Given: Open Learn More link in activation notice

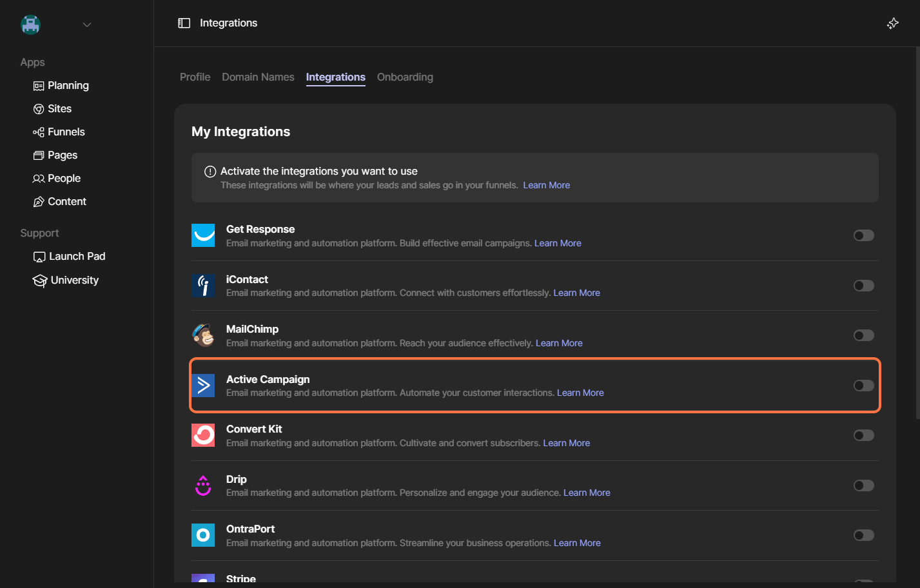Looking at the screenshot, I should pyautogui.click(x=546, y=186).
